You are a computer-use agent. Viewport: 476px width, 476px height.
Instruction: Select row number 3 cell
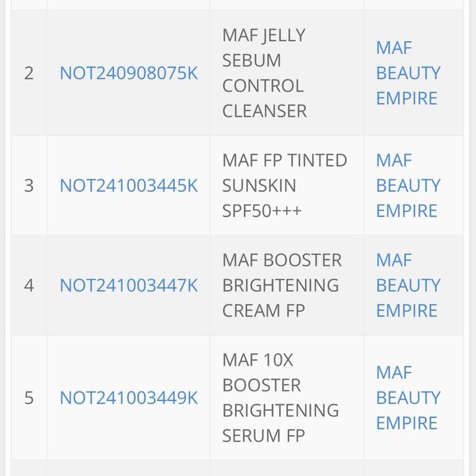pyautogui.click(x=29, y=186)
